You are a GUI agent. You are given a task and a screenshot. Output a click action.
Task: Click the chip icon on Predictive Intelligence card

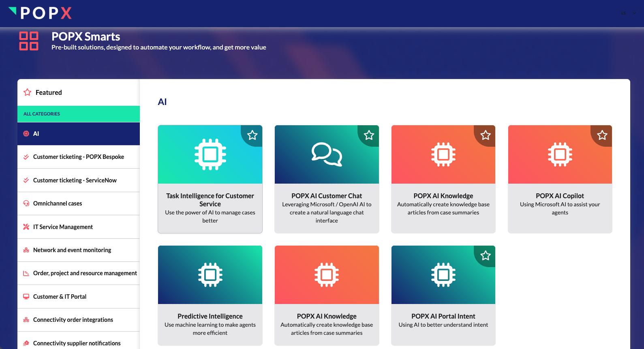(210, 275)
